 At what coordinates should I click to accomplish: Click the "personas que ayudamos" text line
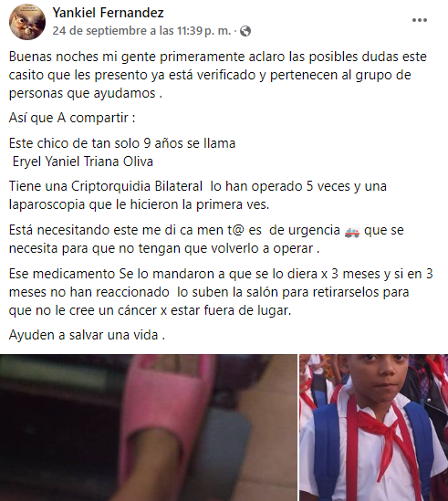click(86, 93)
